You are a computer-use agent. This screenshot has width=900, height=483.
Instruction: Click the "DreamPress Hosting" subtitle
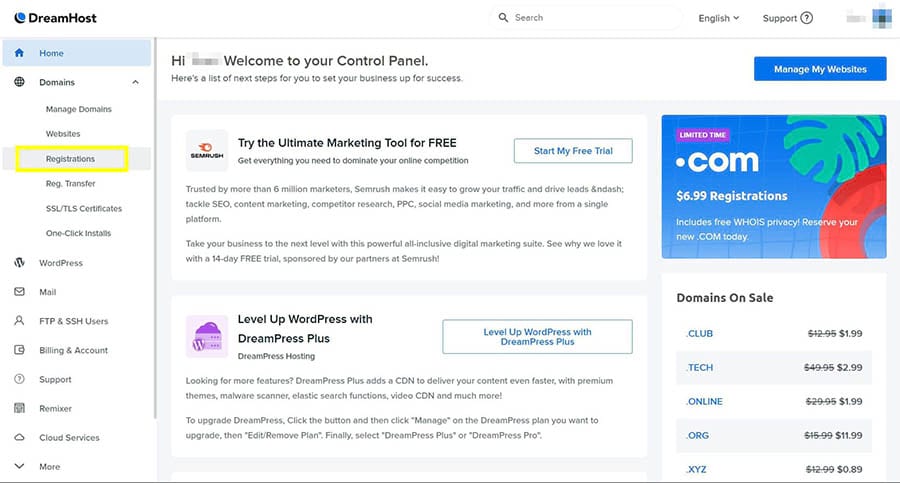(276, 356)
